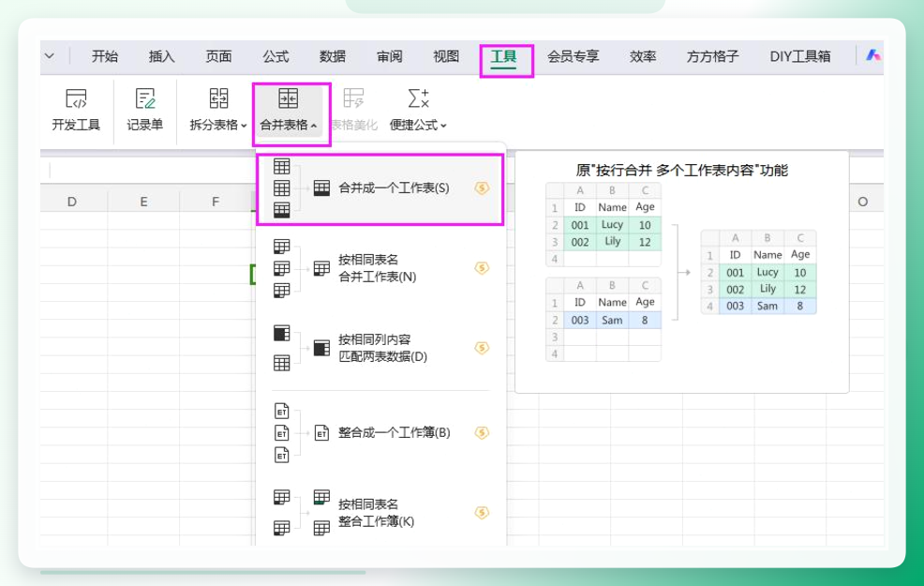
Task: Click the member badge beside 合并成一个工作表(S)
Action: [482, 188]
